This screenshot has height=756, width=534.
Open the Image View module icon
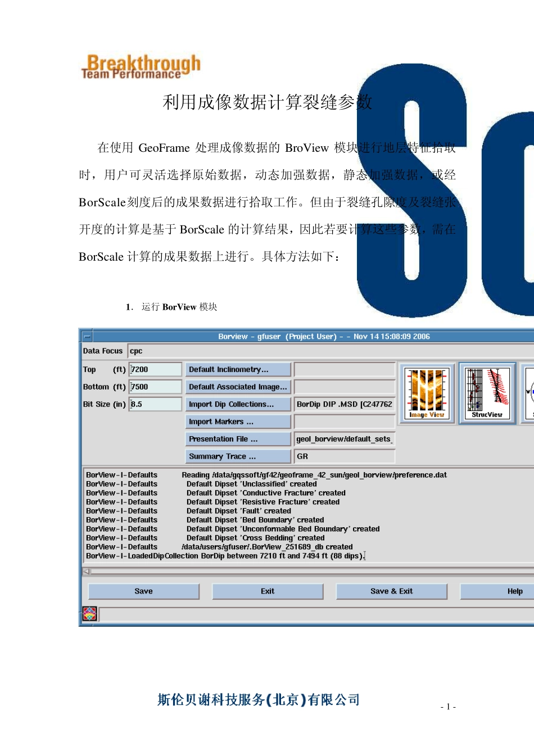(427, 393)
